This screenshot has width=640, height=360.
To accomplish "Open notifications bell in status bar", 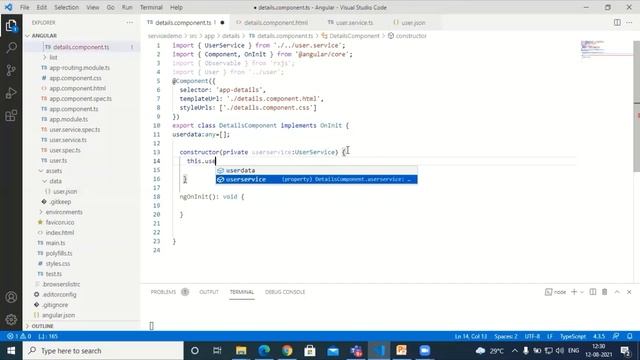I will tap(630, 336).
